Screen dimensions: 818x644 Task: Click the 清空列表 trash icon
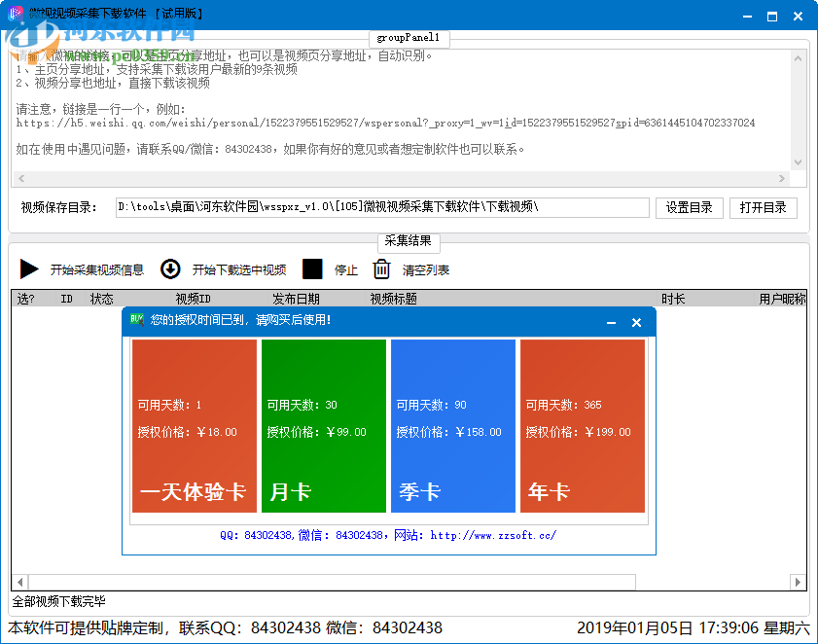tap(382, 269)
